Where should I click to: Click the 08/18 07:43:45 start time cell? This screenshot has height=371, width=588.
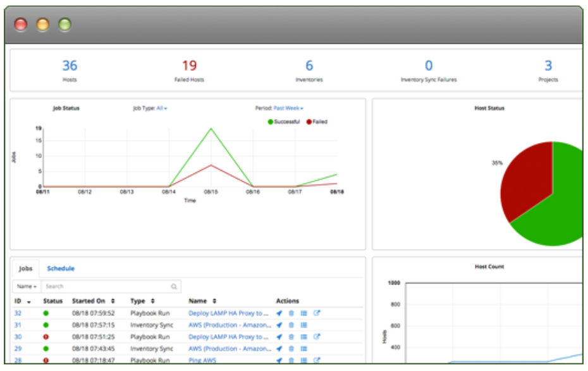click(94, 349)
